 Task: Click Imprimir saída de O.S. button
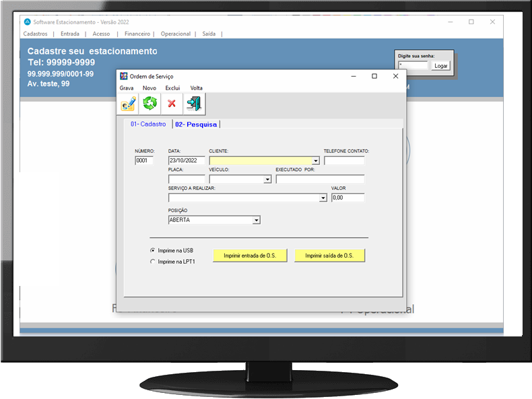329,256
